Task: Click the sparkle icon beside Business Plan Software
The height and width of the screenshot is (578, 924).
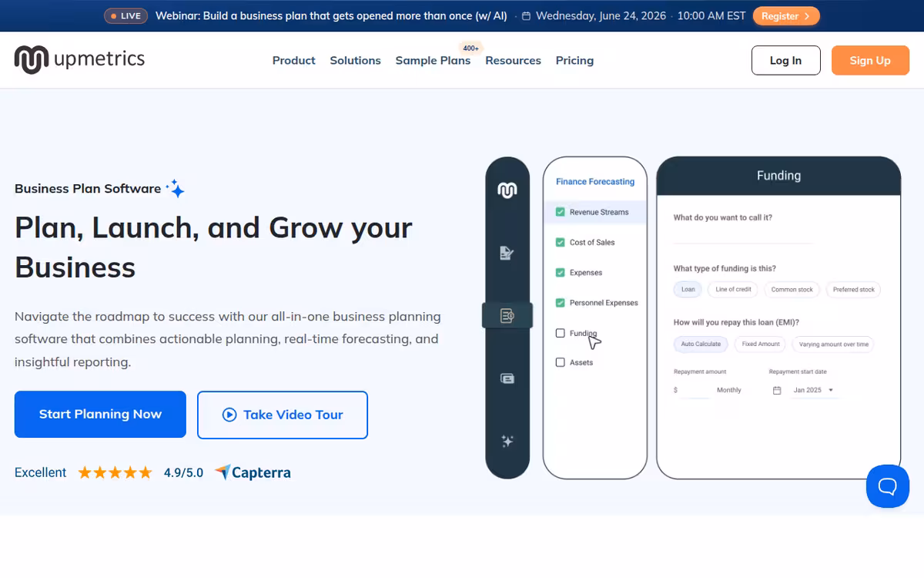Action: click(176, 189)
